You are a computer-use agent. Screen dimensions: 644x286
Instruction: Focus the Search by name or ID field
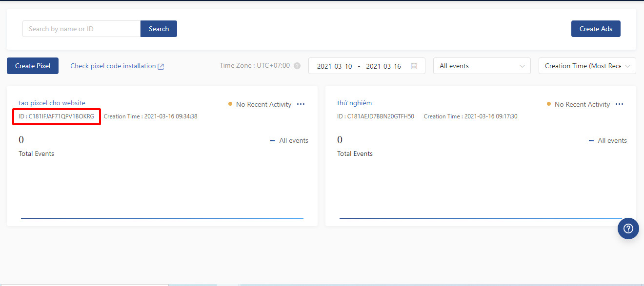(x=81, y=29)
